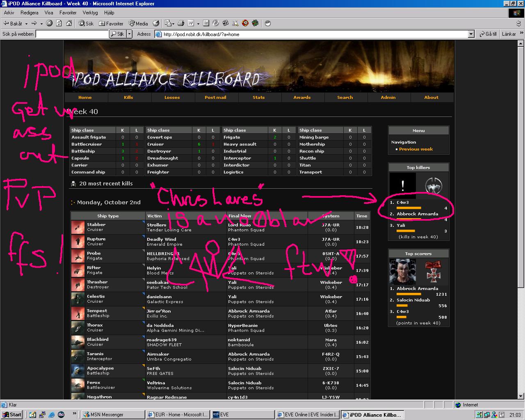The image size is (525, 420).
Task: Click the web search input field
Action: click(72, 34)
